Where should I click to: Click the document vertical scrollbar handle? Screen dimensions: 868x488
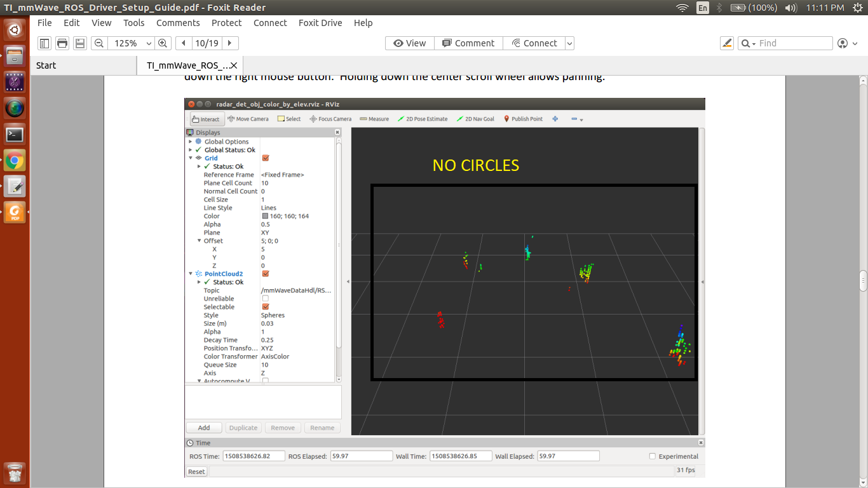pyautogui.click(x=863, y=280)
